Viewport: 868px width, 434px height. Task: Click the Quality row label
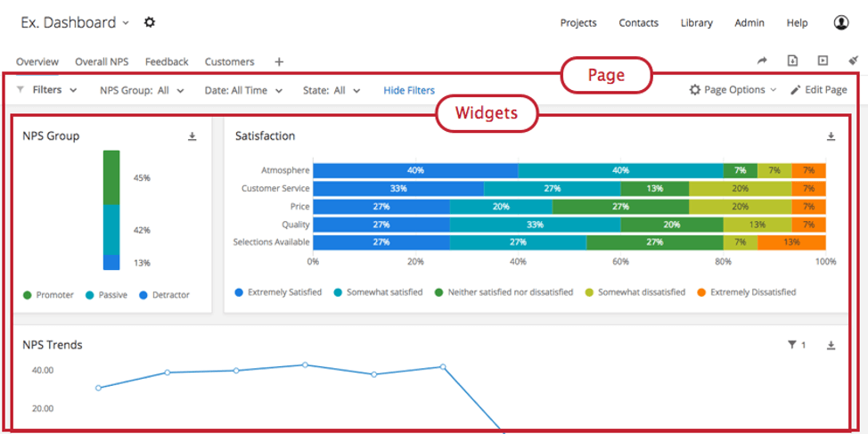coord(298,225)
